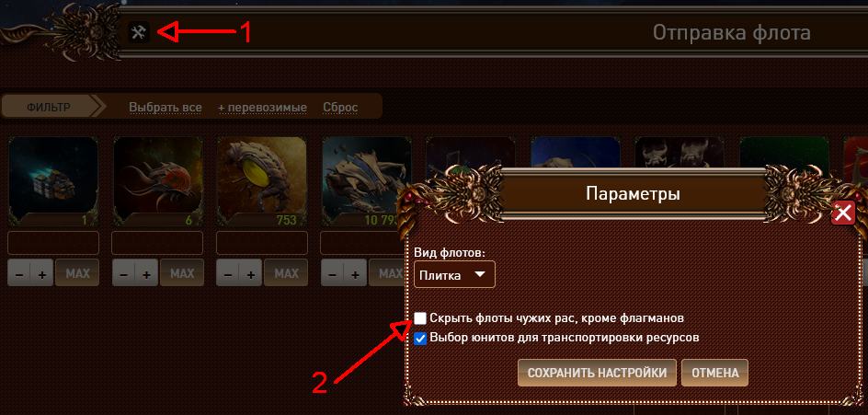Click the Выбрать все link
This screenshot has height=415, width=868.
[166, 108]
